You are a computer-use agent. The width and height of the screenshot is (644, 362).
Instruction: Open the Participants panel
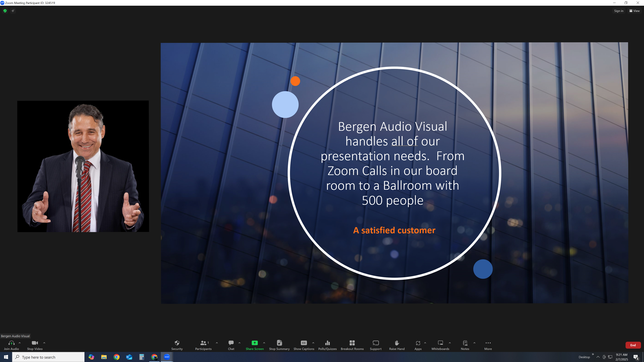203,345
